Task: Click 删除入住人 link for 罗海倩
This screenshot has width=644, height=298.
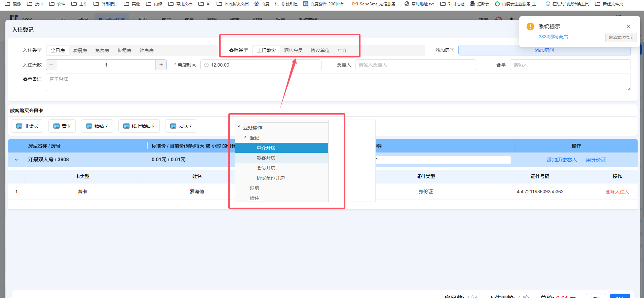Action: click(617, 192)
